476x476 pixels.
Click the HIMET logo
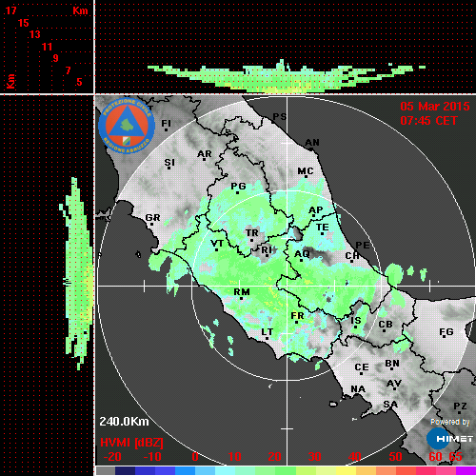click(450, 439)
